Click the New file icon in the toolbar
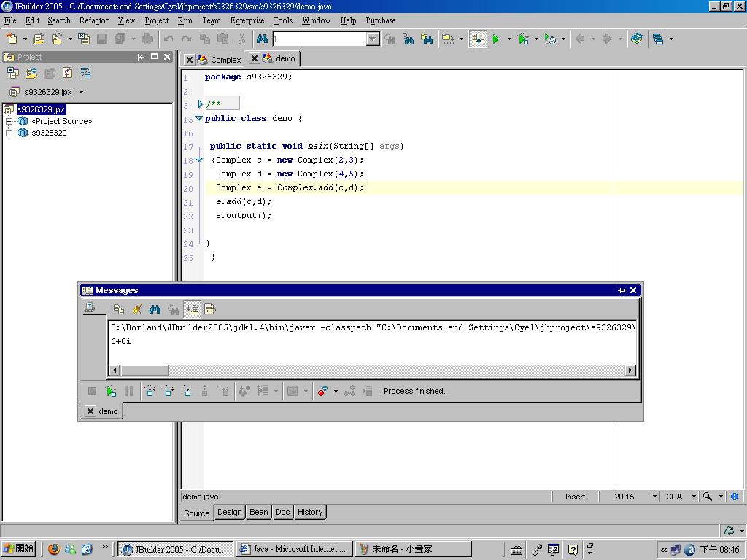This screenshot has height=560, width=747. [x=12, y=39]
